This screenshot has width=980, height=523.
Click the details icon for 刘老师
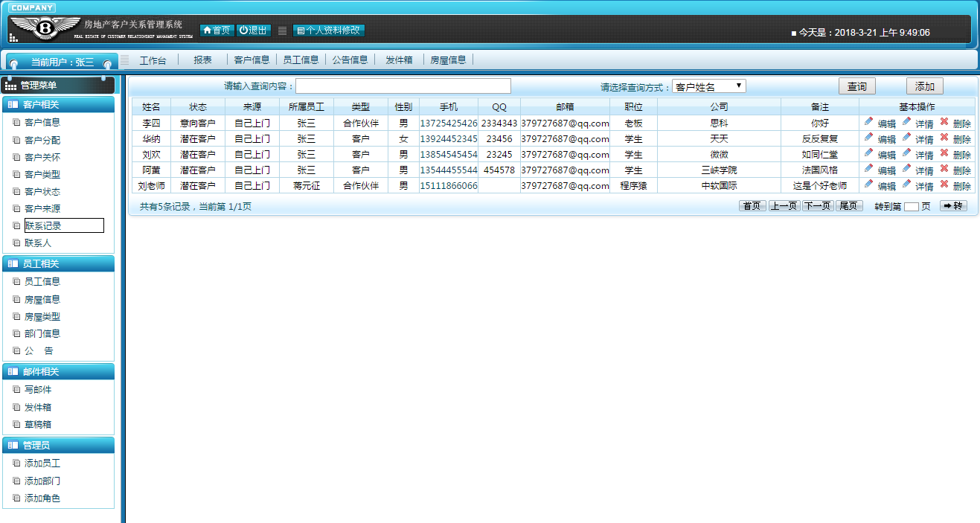(x=906, y=184)
